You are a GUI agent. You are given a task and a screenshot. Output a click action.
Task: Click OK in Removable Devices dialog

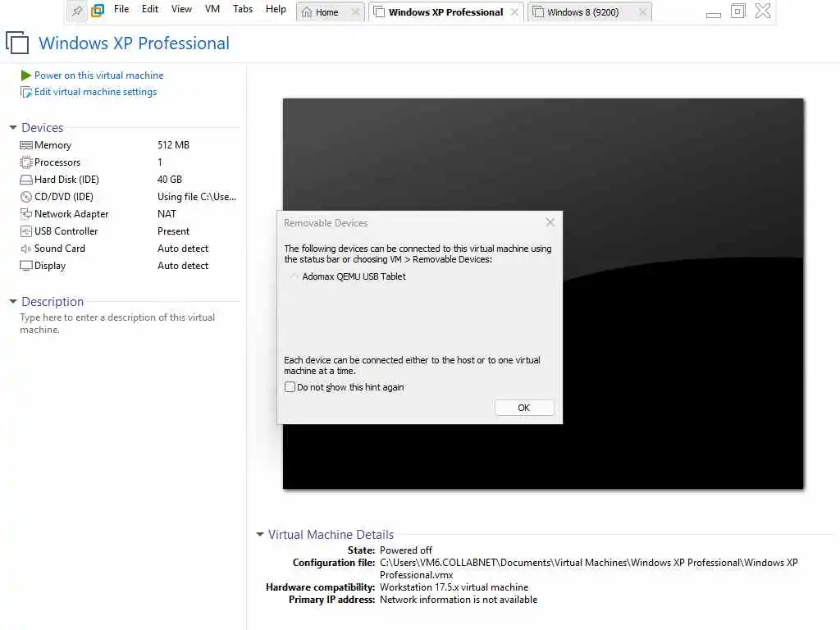coord(524,408)
